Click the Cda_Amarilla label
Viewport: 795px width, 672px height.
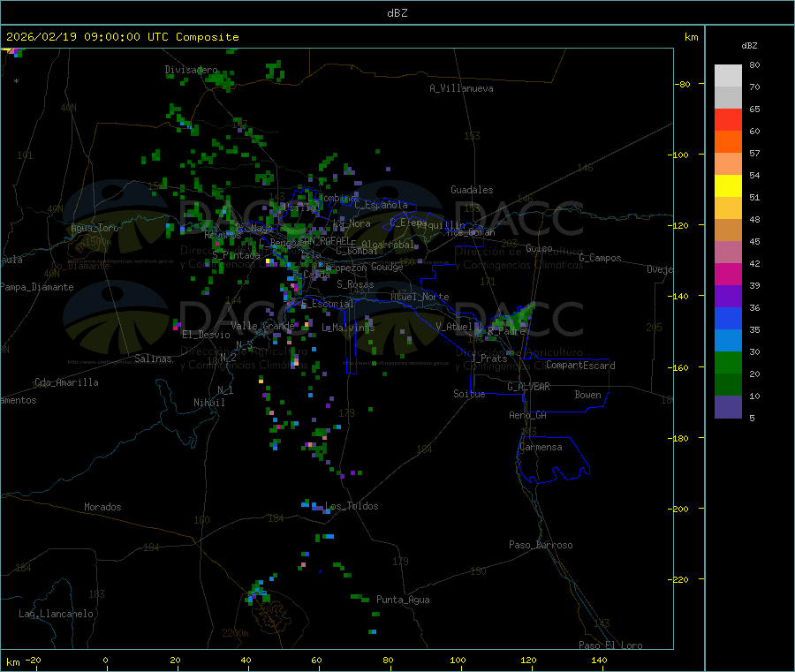pyautogui.click(x=66, y=382)
